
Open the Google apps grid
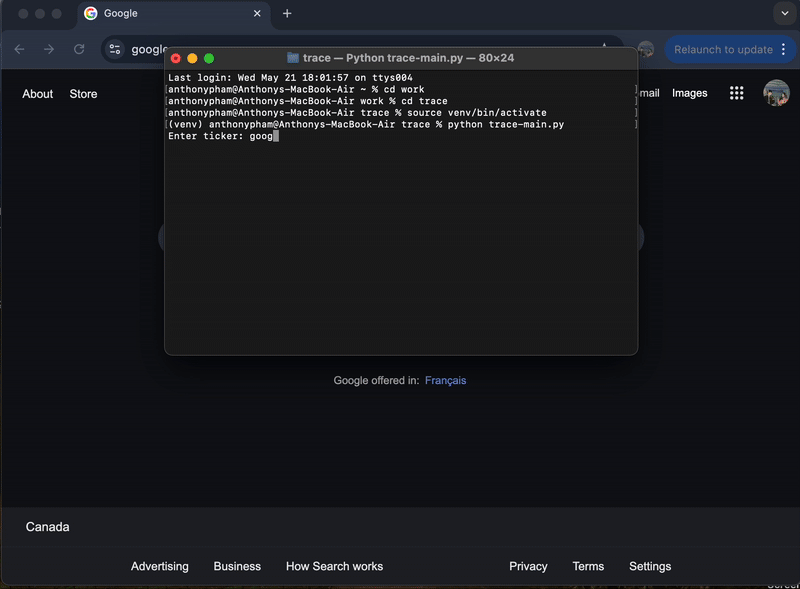737,93
